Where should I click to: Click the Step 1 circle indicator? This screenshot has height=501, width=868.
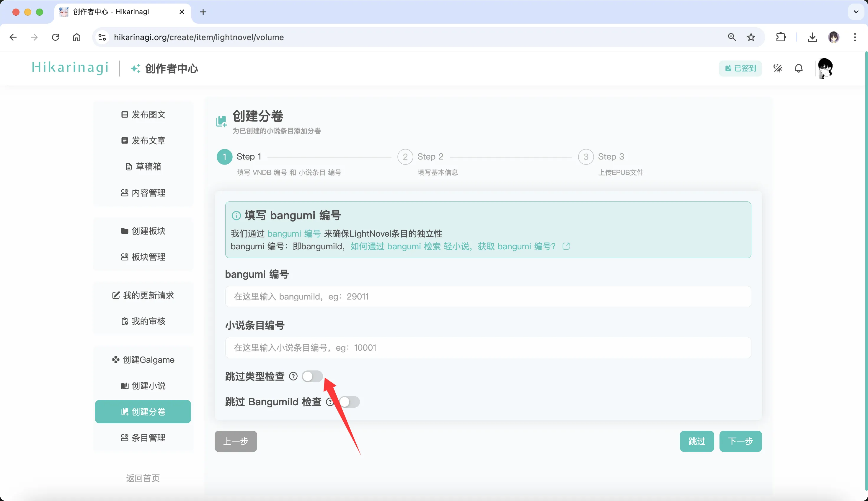point(225,157)
